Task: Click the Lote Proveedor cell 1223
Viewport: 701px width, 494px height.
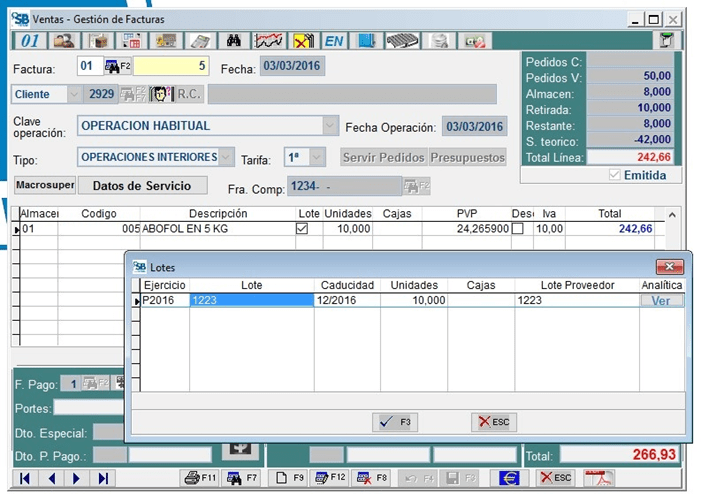Action: point(577,300)
